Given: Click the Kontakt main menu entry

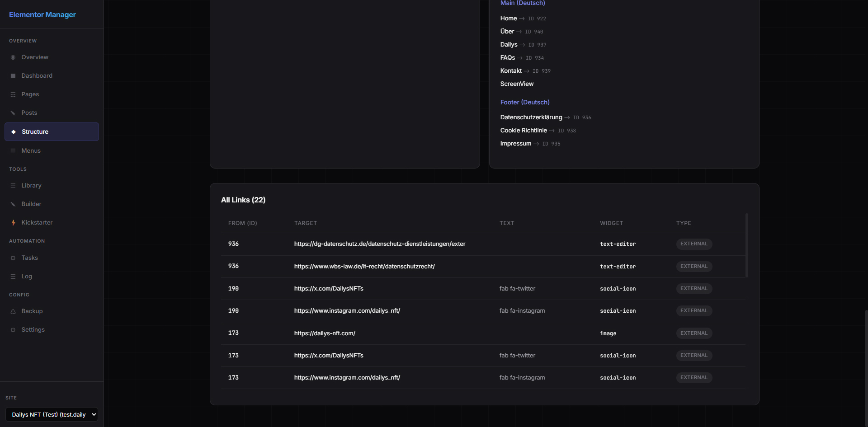Looking at the screenshot, I should (511, 71).
